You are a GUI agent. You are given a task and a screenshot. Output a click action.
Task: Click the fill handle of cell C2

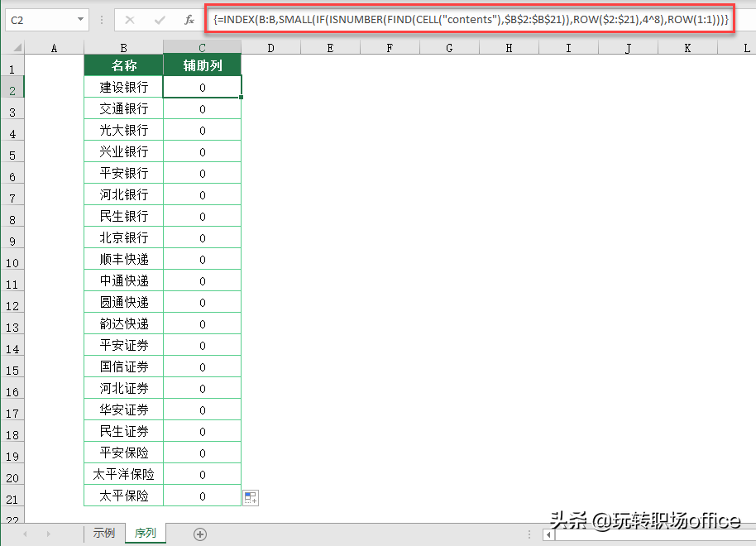tap(241, 98)
